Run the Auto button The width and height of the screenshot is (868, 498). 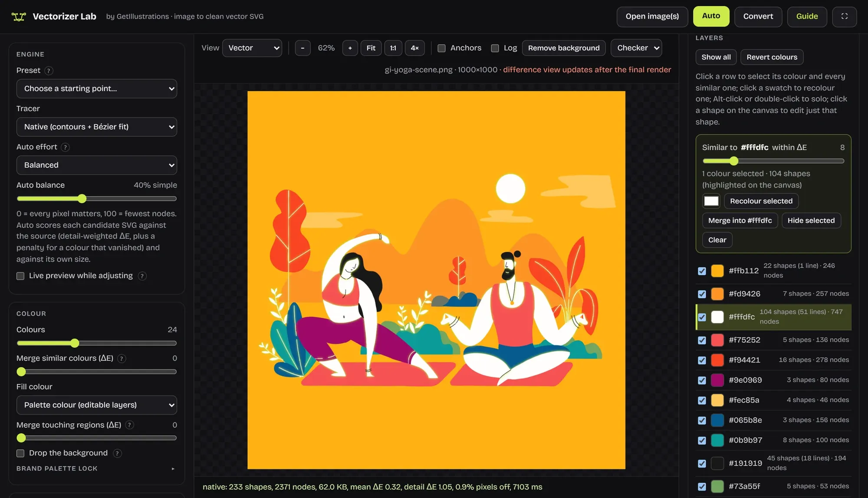point(711,16)
